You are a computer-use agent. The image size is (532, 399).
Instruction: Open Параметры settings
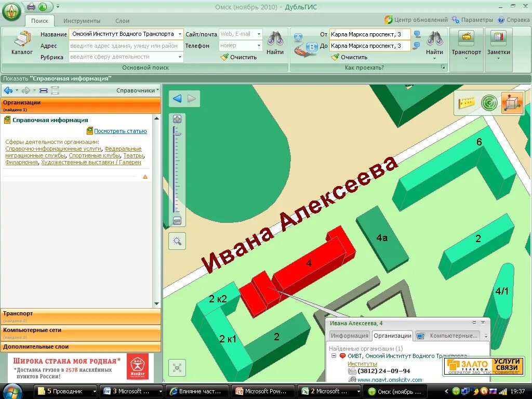[x=472, y=20]
